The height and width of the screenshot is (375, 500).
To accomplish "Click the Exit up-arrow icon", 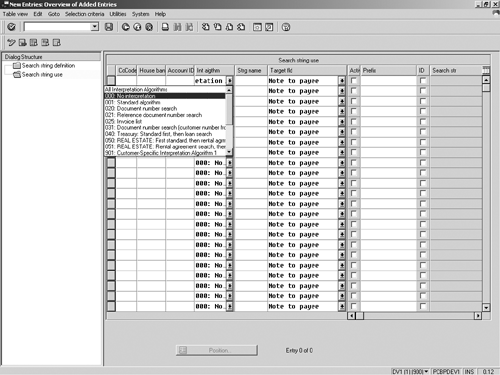I will point(137,27).
